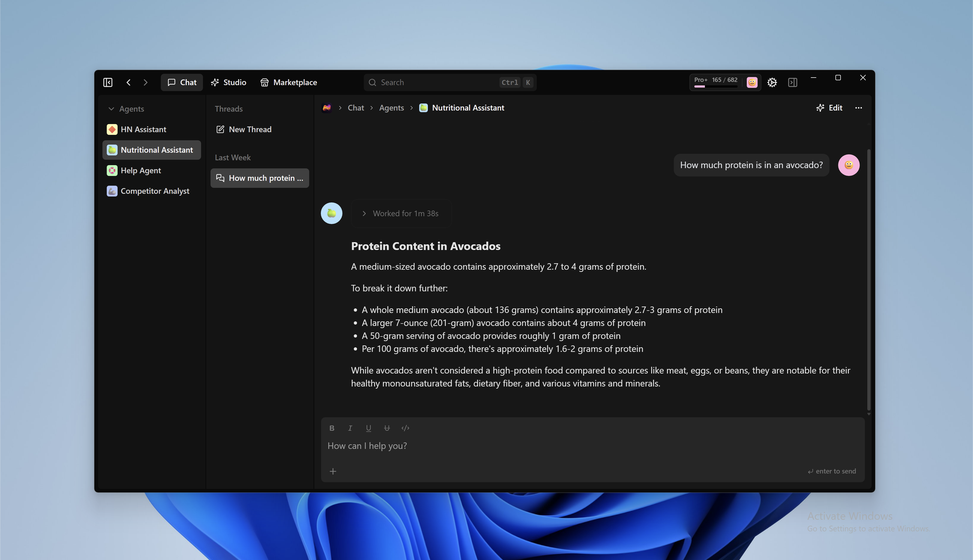The height and width of the screenshot is (560, 973).
Task: Toggle italic formatting in message editor
Action: tap(350, 428)
